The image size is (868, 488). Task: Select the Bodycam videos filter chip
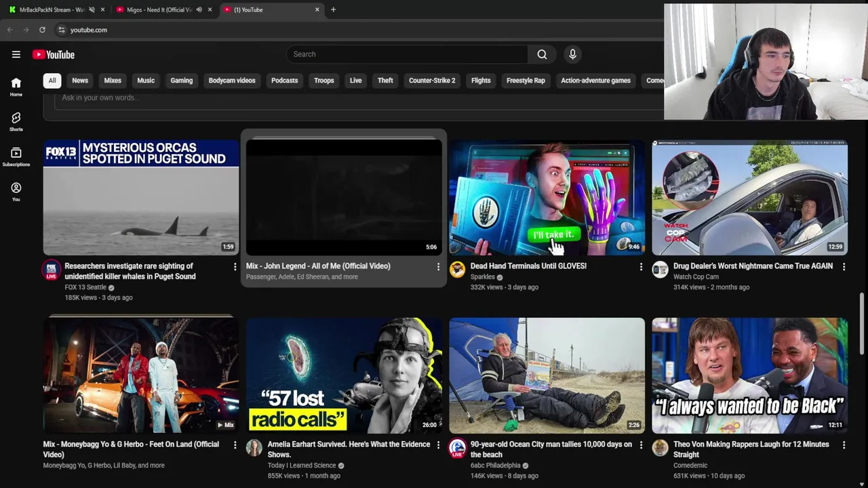click(232, 81)
